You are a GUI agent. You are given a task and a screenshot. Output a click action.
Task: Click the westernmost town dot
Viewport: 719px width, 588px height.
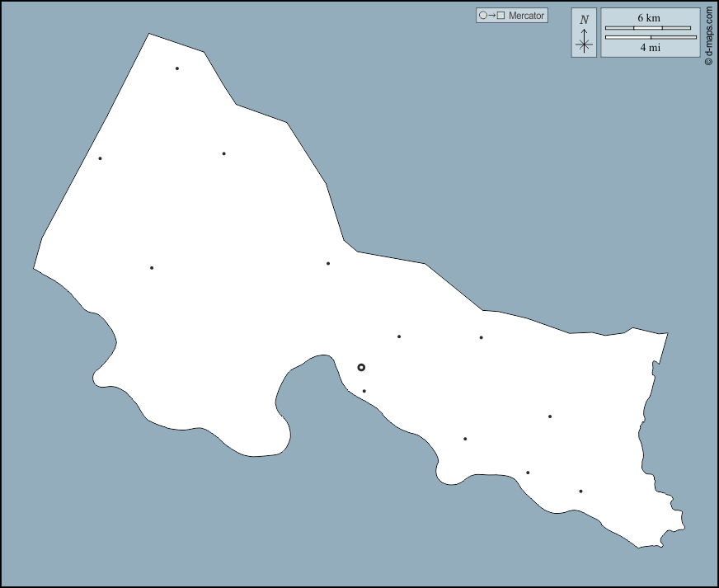point(100,158)
